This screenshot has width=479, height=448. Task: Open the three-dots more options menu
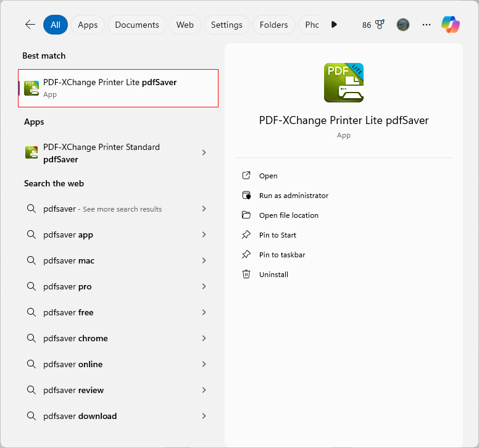click(x=427, y=25)
